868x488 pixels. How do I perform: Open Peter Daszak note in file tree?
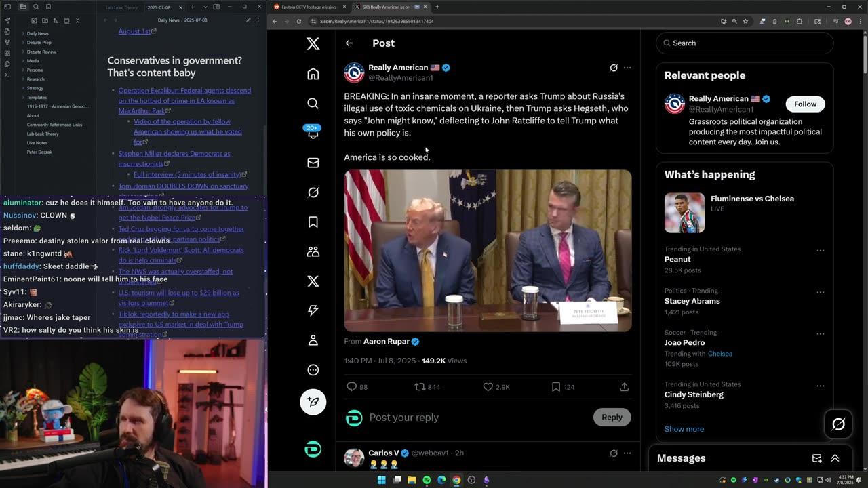[39, 152]
